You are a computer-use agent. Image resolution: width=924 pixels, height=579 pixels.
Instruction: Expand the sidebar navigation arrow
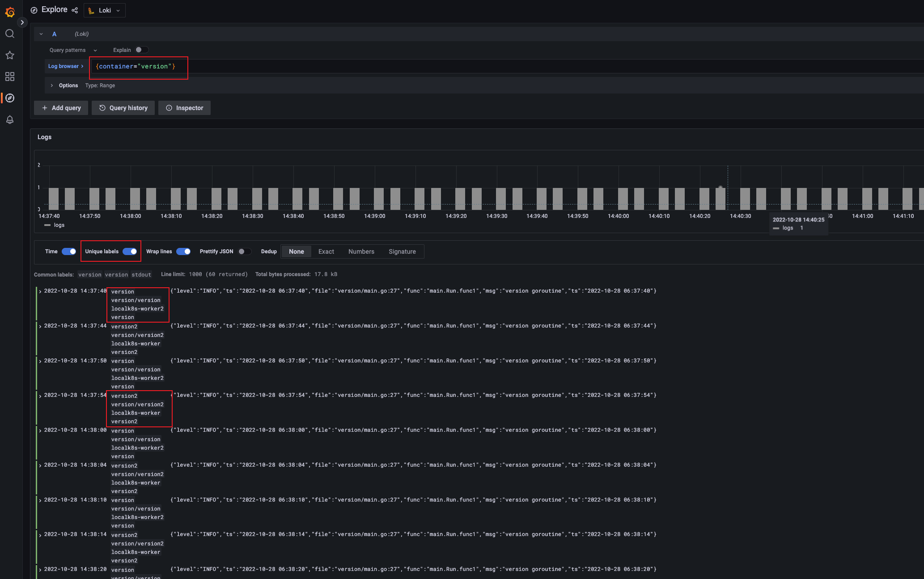22,22
